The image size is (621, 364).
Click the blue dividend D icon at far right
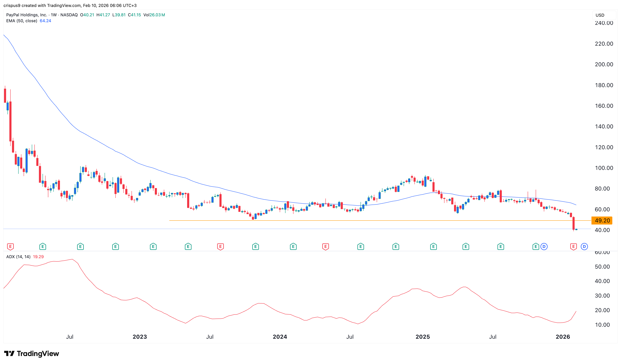[584, 246]
